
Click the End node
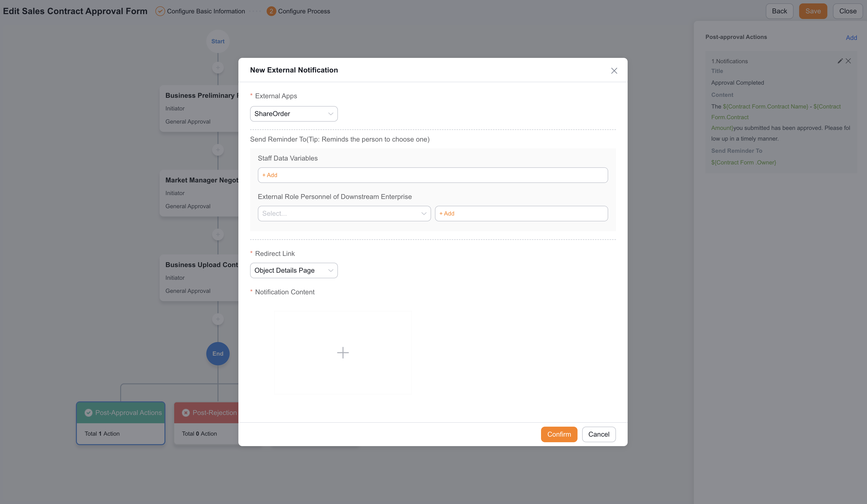tap(217, 353)
